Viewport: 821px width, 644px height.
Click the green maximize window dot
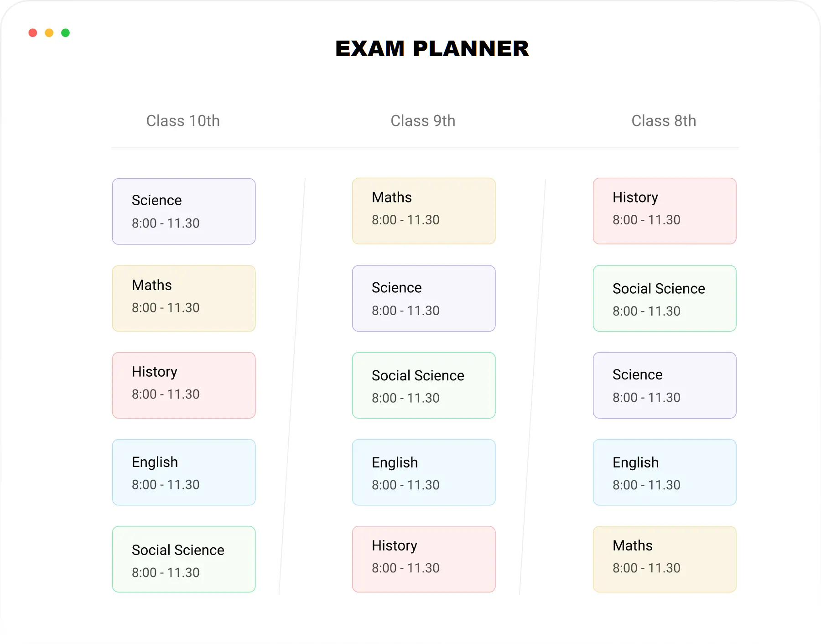pos(66,33)
